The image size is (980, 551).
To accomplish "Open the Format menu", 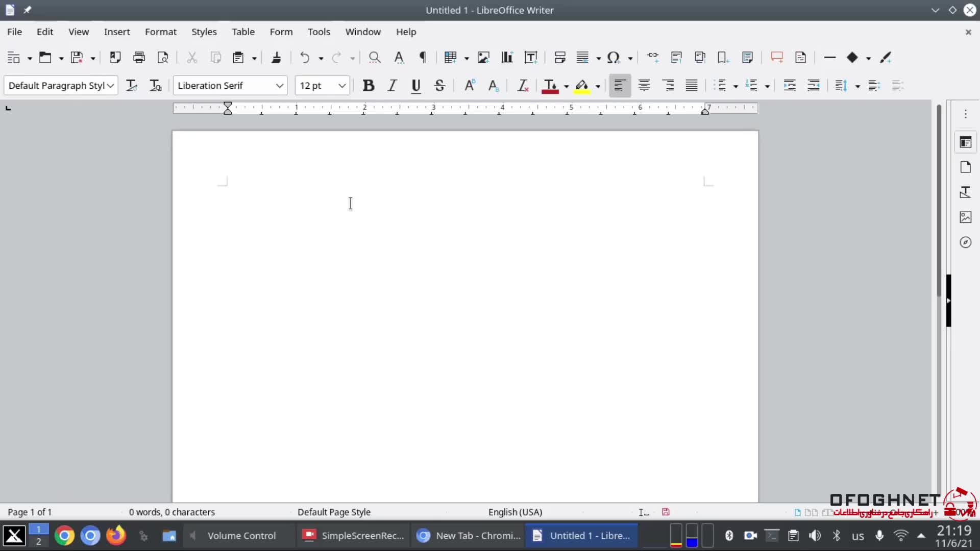I will (x=160, y=32).
